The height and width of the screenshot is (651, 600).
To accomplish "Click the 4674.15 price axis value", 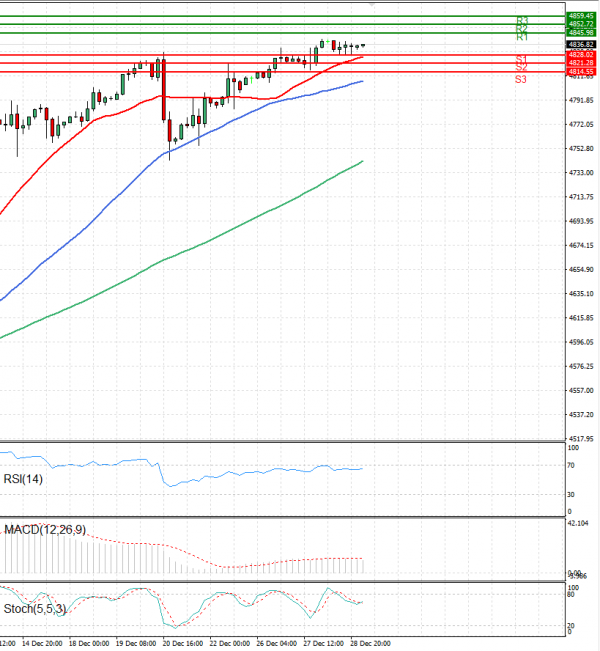I will click(x=581, y=245).
